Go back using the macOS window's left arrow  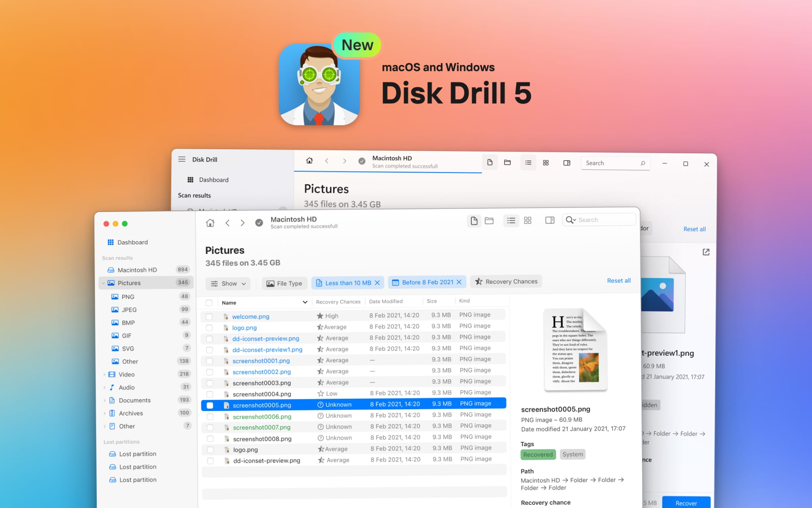[x=227, y=223]
